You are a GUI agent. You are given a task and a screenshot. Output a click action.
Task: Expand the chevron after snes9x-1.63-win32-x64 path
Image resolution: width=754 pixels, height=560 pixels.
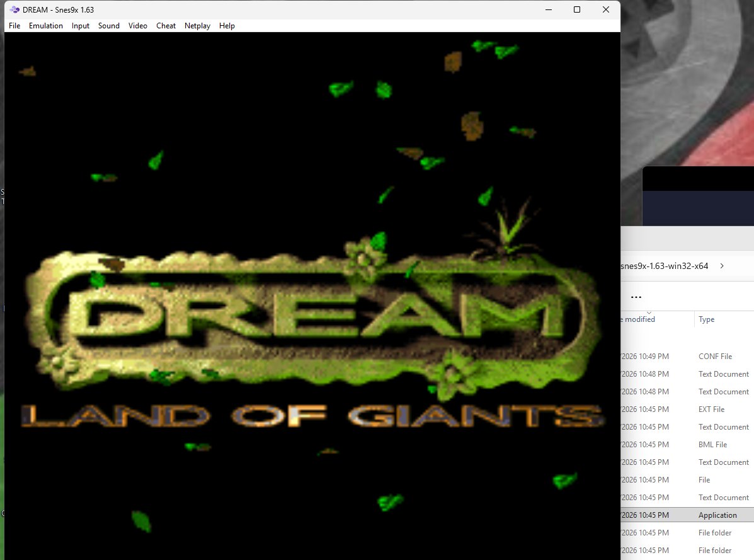click(722, 266)
